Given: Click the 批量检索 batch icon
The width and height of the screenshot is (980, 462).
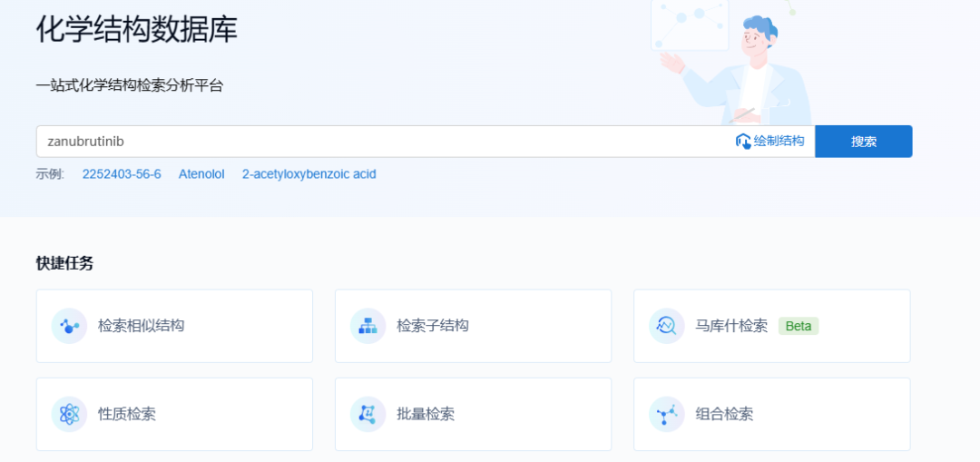Looking at the screenshot, I should [367, 414].
